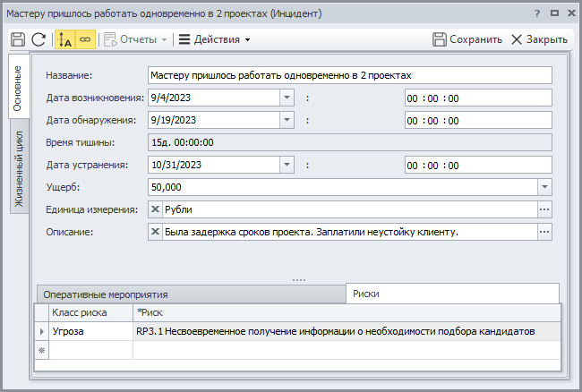
Task: Open the Единица измерения ellipsis browse button
Action: tap(544, 209)
